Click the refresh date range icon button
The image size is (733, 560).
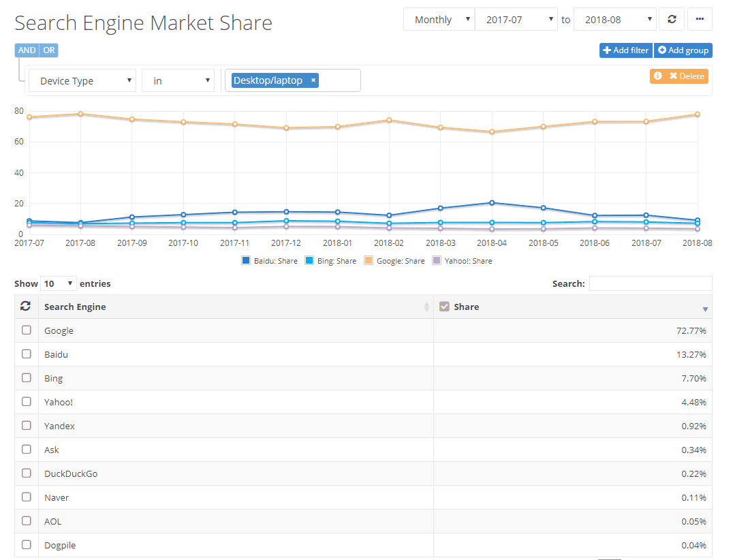pyautogui.click(x=672, y=19)
